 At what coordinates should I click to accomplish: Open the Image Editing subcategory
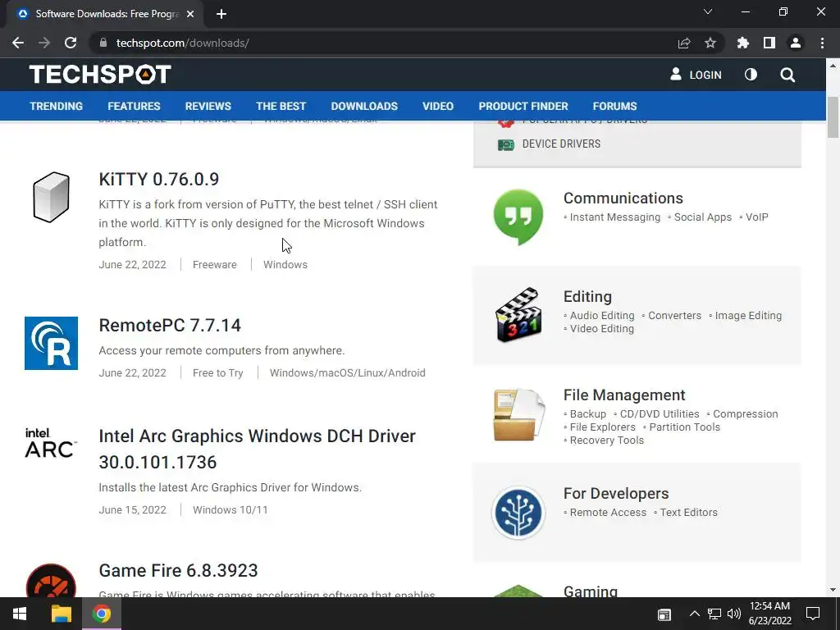tap(748, 316)
